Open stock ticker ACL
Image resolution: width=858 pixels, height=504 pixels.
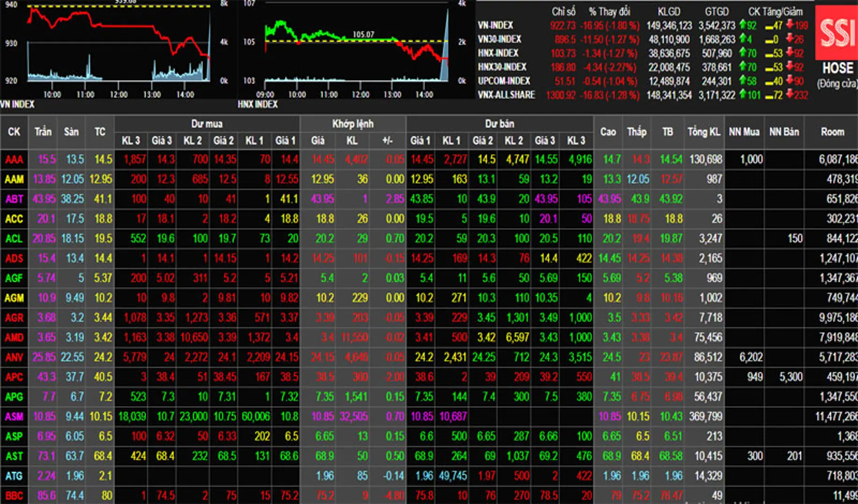click(x=14, y=239)
